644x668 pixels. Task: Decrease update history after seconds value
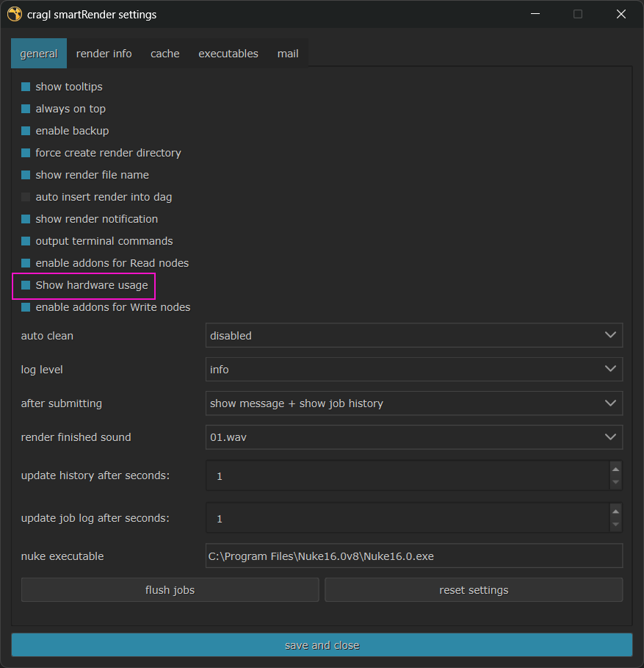(615, 482)
